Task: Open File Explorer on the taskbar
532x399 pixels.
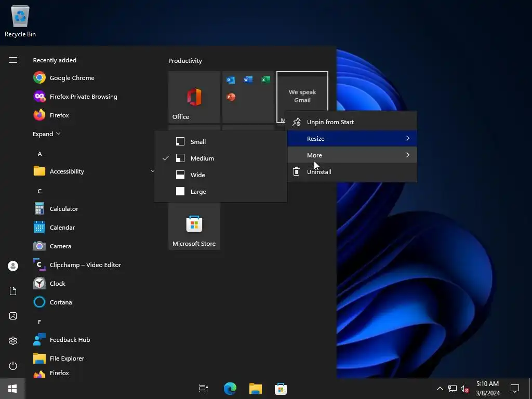Action: click(256, 389)
